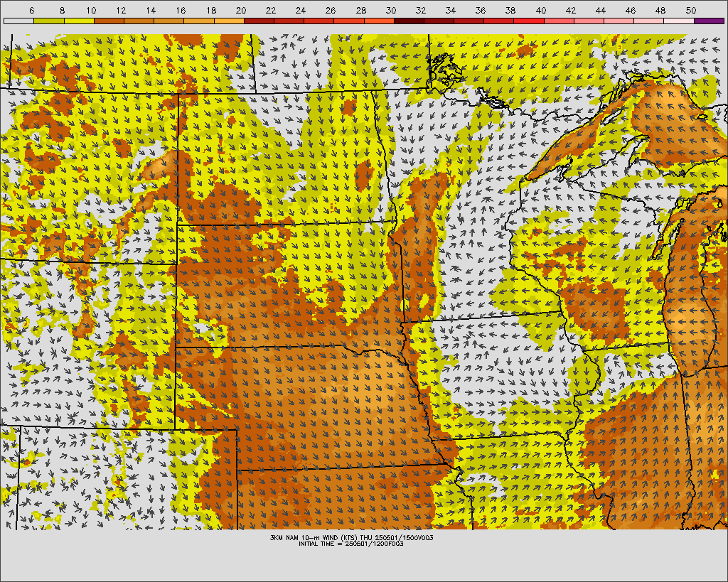Click the '40' legend label
The image size is (728, 582).
click(x=540, y=10)
